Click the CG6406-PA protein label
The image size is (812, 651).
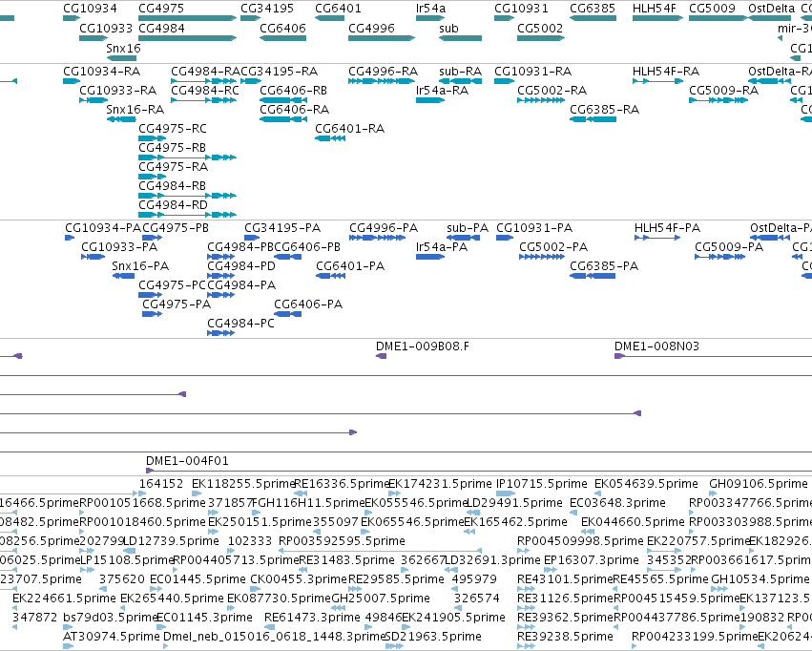308,304
